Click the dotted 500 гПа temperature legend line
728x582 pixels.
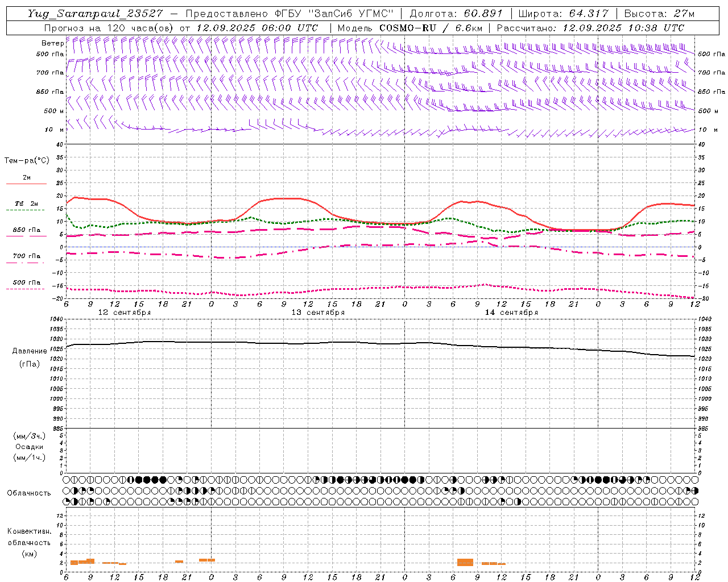point(25,289)
